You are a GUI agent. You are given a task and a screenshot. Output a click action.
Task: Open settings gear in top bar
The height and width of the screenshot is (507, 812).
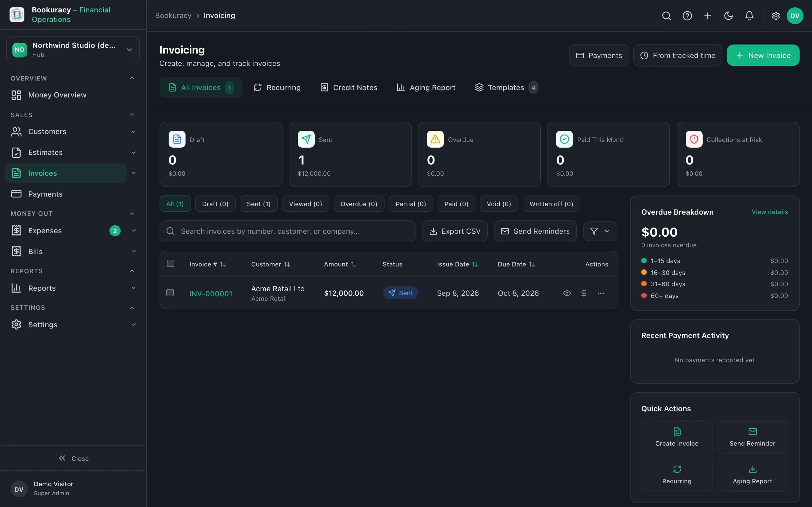(x=776, y=16)
